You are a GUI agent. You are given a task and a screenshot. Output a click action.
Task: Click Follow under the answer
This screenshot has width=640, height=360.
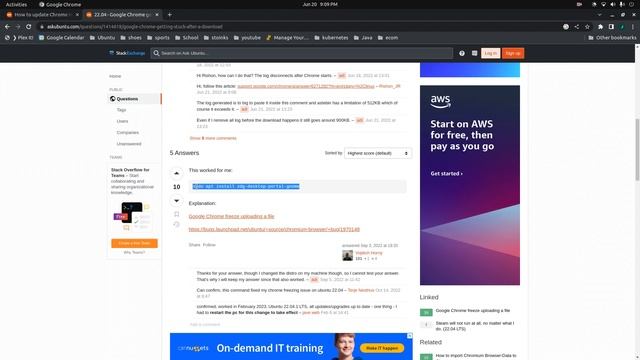coord(209,245)
